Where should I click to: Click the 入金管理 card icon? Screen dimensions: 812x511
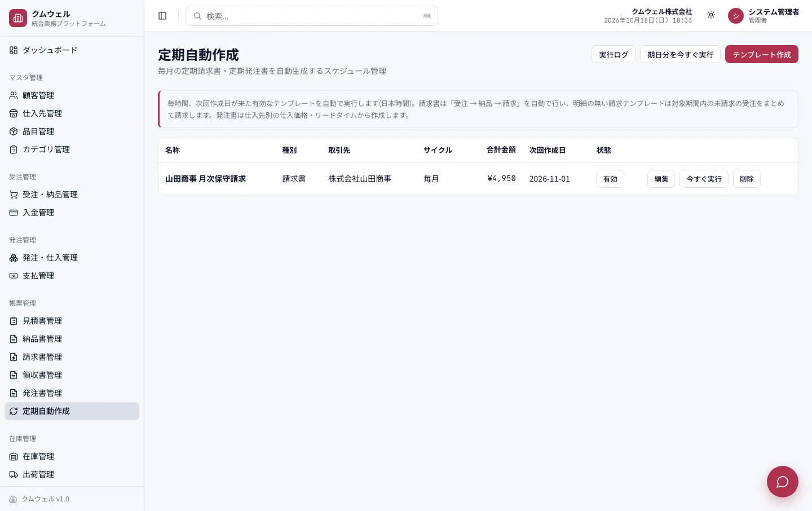(x=14, y=213)
